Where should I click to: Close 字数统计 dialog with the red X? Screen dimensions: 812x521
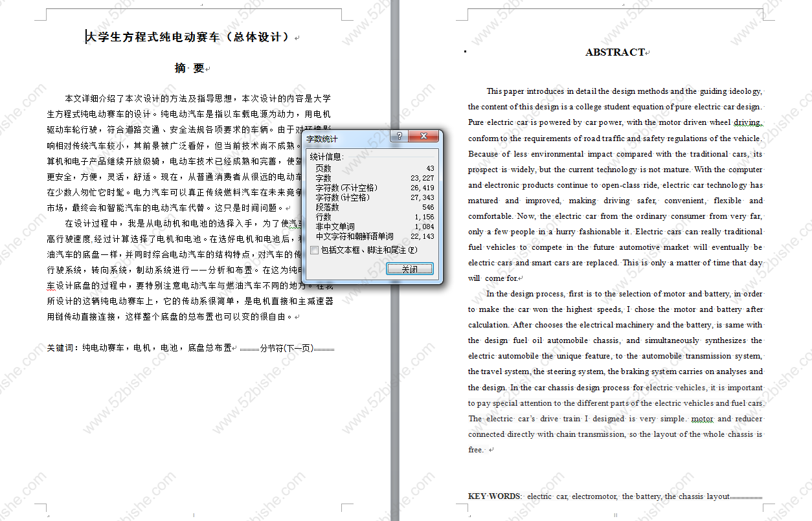pyautogui.click(x=423, y=137)
